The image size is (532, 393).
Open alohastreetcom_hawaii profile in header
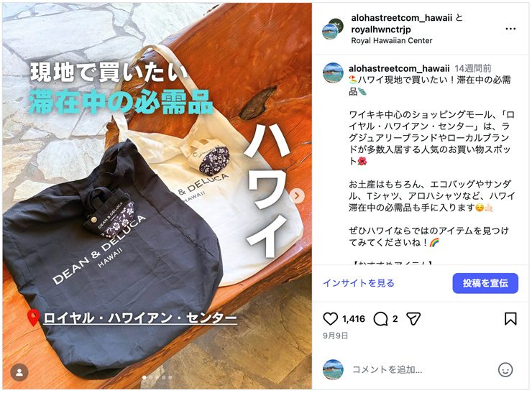401,18
